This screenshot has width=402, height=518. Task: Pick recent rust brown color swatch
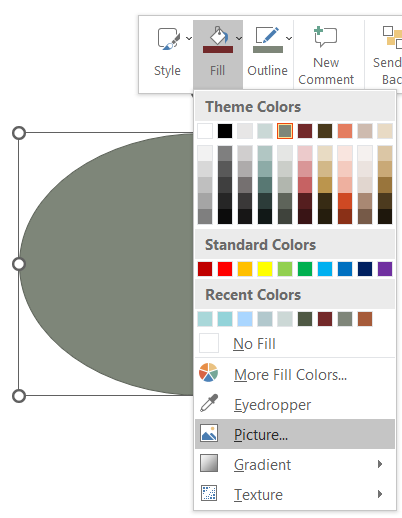click(365, 319)
